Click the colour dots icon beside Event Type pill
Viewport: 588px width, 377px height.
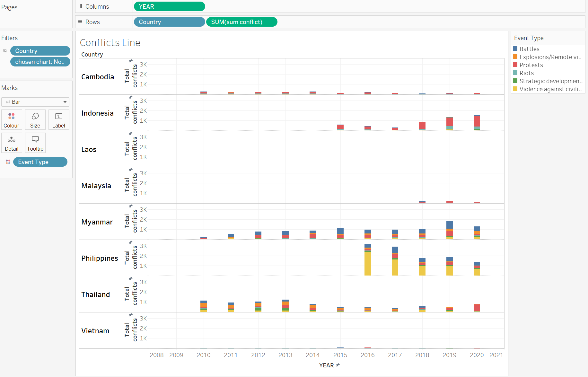8,162
